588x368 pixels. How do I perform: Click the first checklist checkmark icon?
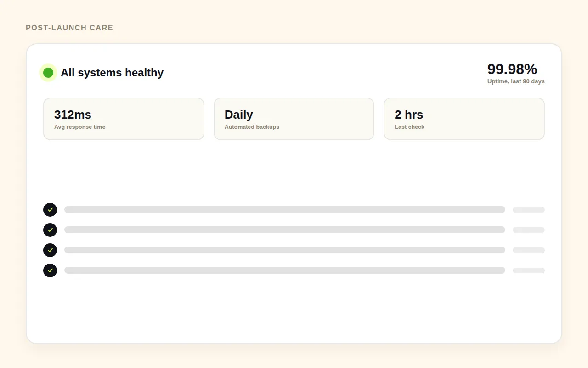(50, 210)
